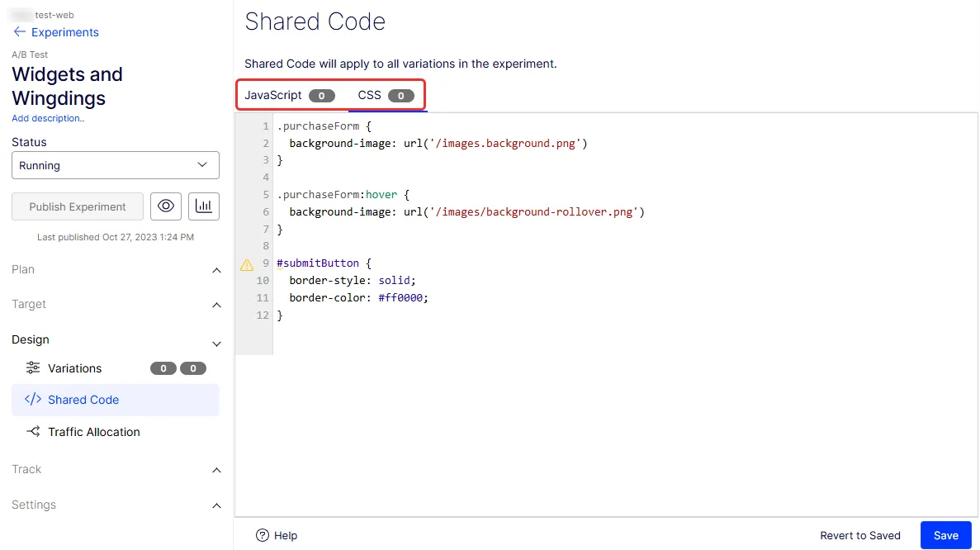Click the '/images.background.png' url text
The height and width of the screenshot is (550, 980).
click(x=505, y=143)
